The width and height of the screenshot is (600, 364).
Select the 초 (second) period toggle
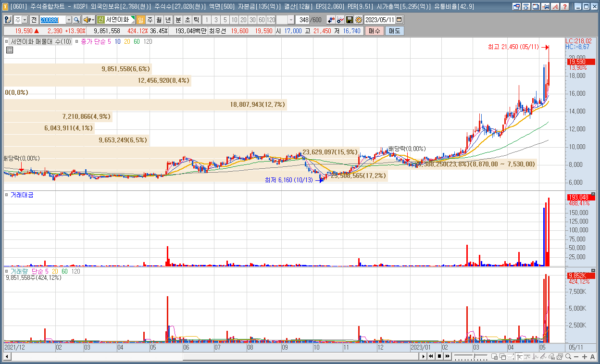click(187, 20)
